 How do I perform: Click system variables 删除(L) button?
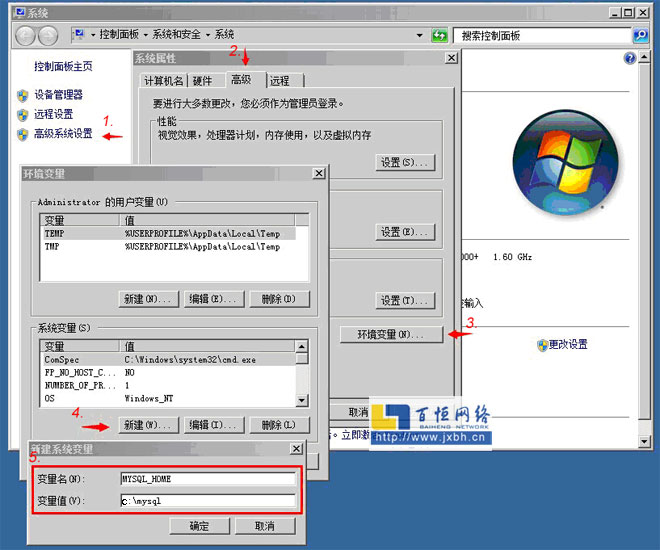(279, 425)
